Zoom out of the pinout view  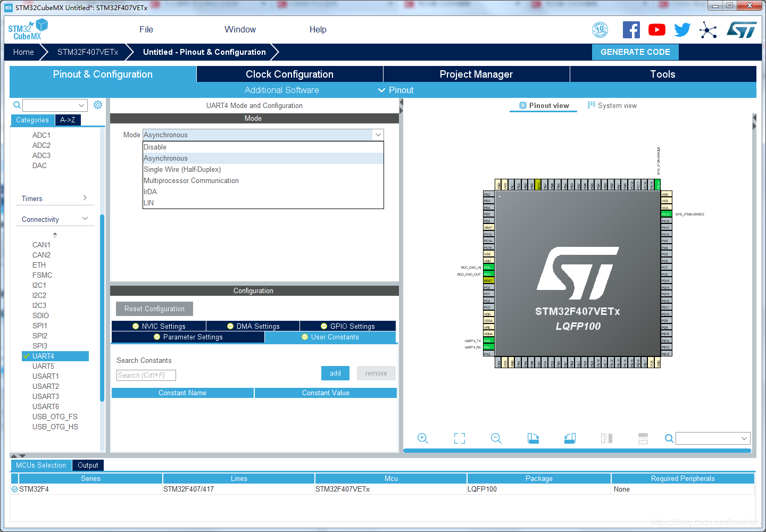tap(496, 438)
